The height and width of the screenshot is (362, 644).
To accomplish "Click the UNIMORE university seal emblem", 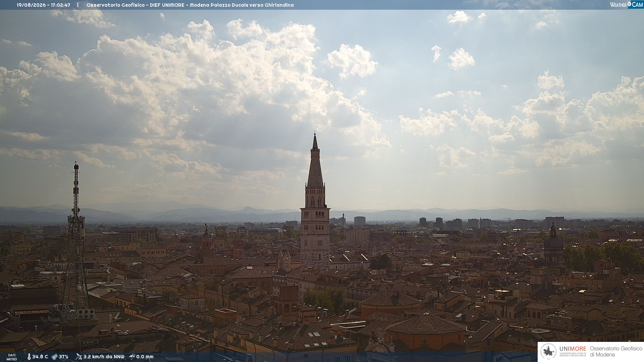I will 548,352.
